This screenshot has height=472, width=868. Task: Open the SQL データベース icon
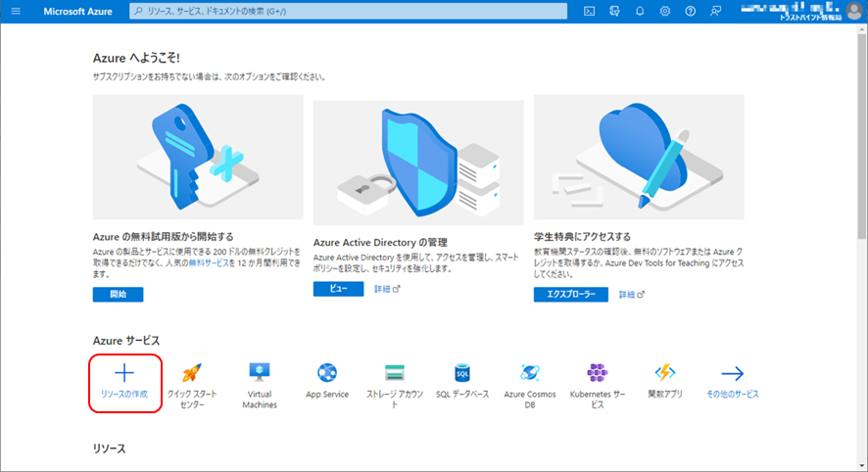462,373
